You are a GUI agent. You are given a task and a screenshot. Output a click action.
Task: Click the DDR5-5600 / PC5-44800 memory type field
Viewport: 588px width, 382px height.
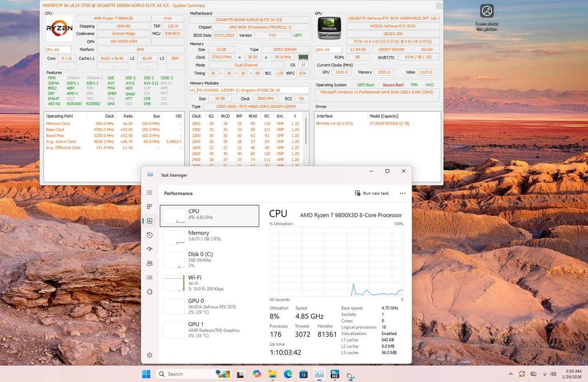point(255,106)
